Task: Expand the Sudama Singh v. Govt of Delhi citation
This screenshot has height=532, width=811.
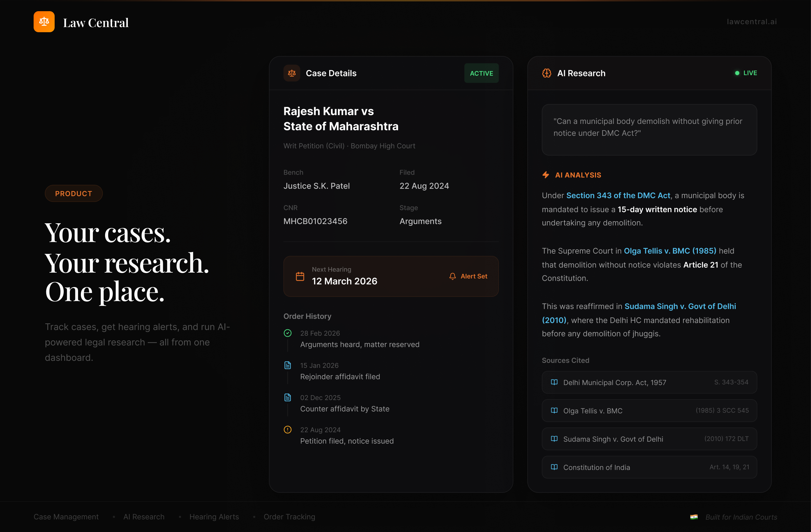Action: [x=649, y=439]
